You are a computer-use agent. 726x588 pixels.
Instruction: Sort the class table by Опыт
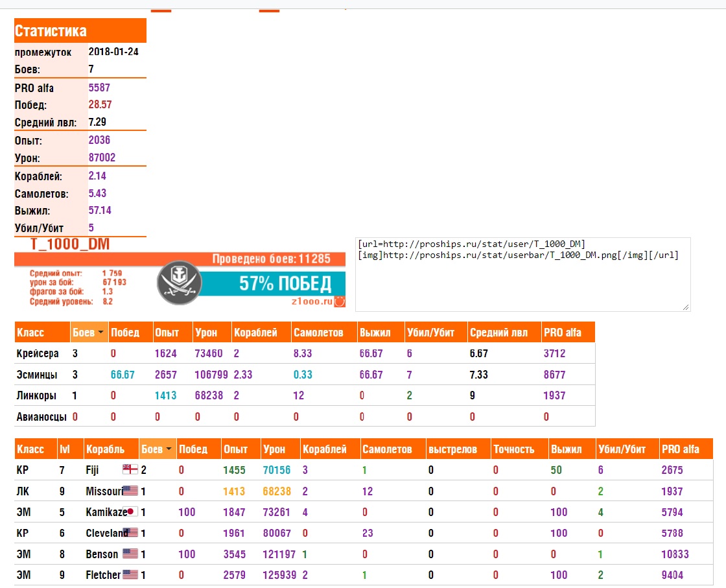pos(172,333)
